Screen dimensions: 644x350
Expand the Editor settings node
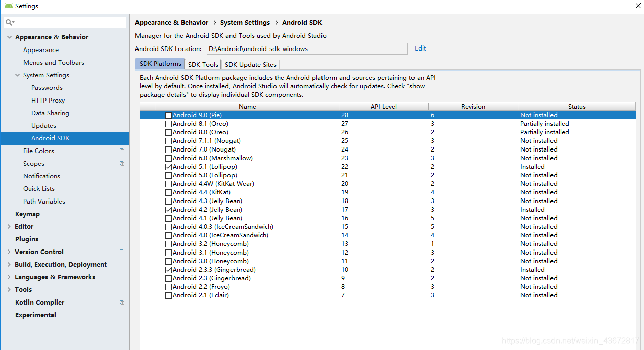[9, 227]
